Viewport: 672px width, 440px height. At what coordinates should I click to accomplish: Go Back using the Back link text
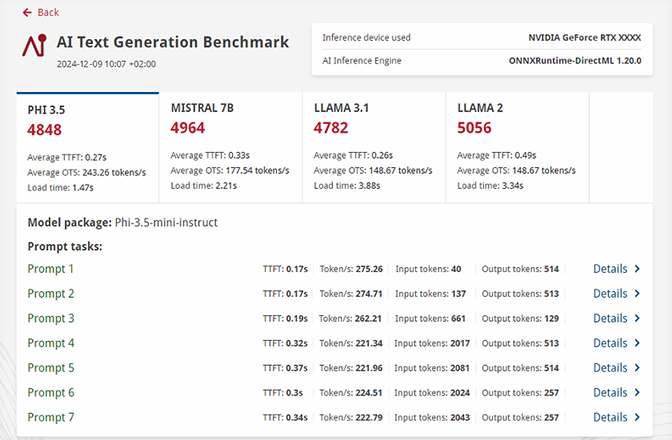(48, 13)
